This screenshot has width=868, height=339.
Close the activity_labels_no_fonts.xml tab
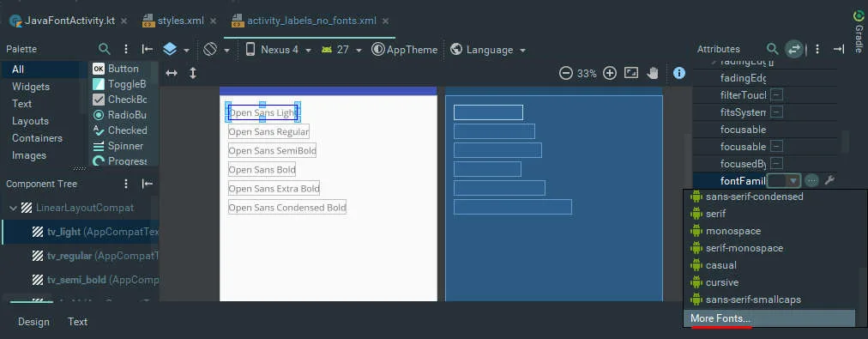click(385, 21)
